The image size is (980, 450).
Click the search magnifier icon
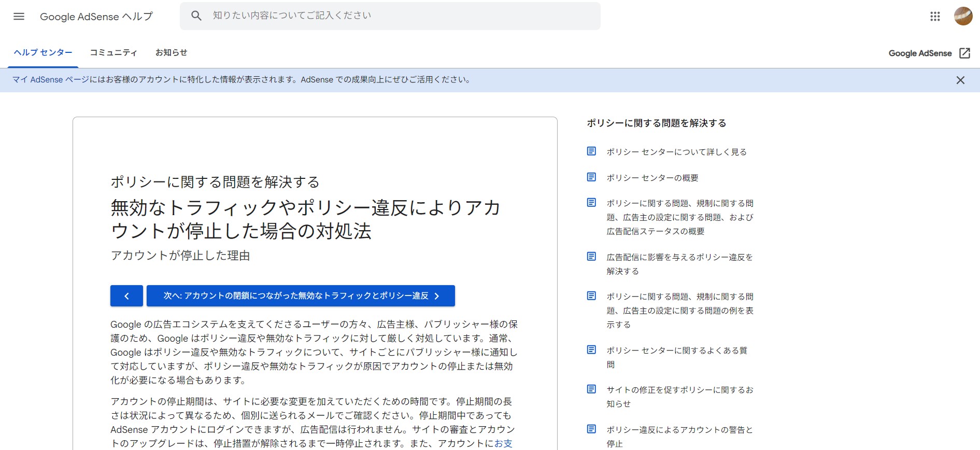pos(196,16)
